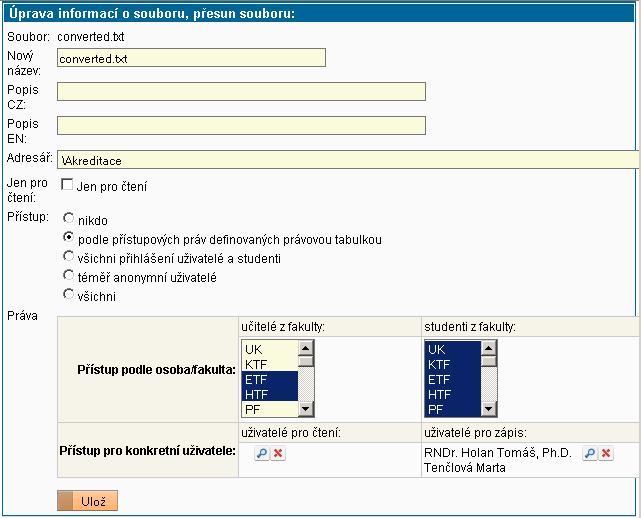641x518 pixels.
Task: Enable the 'Jen pro čtení' checkbox
Action: (x=67, y=185)
